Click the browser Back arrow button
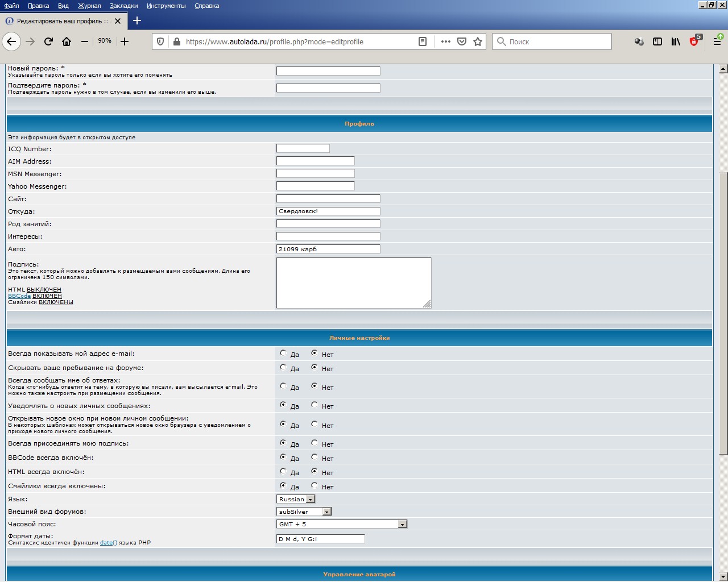This screenshot has height=582, width=728. point(11,41)
